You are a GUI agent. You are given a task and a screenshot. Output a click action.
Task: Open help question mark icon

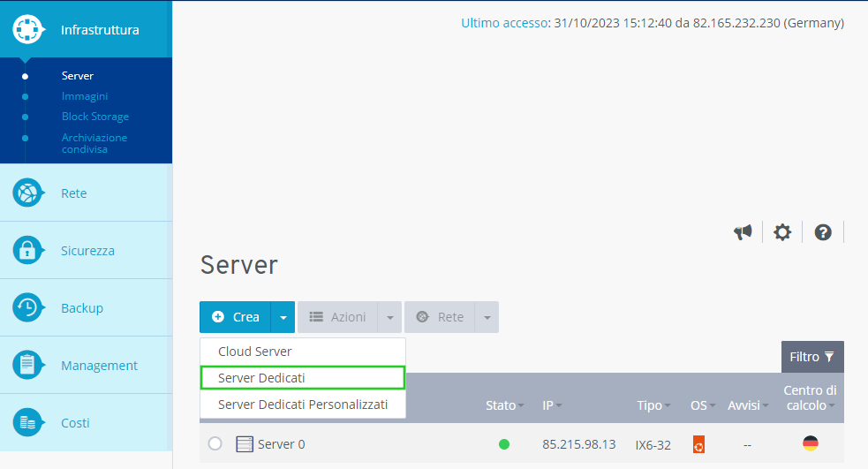[823, 232]
